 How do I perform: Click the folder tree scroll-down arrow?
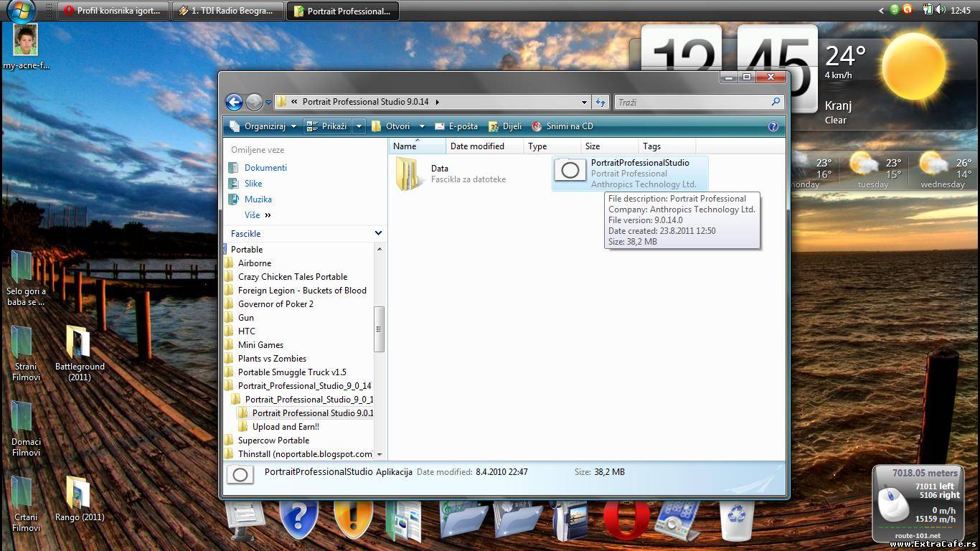[380, 454]
